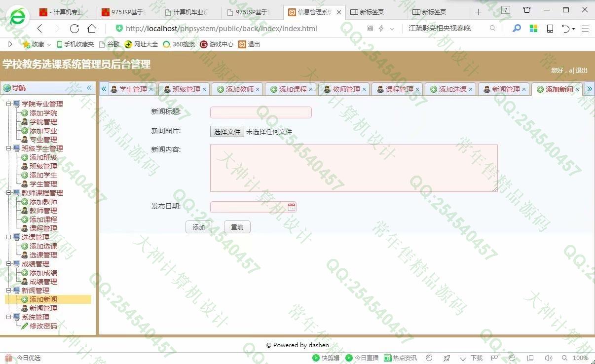Image resolution: width=595 pixels, height=364 pixels.
Task: Close the 添加新闻 tab
Action: (x=577, y=89)
